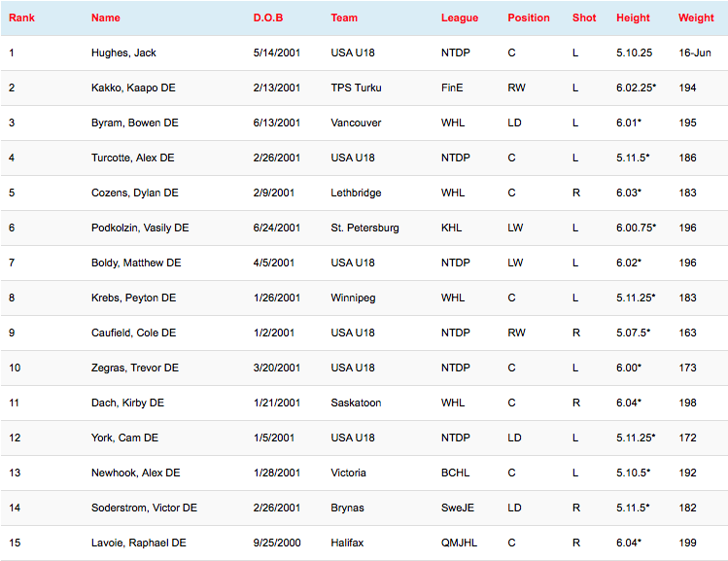Screen dimensions: 728x561
Task: Click Soderstrom, Victor DE name
Action: click(144, 508)
